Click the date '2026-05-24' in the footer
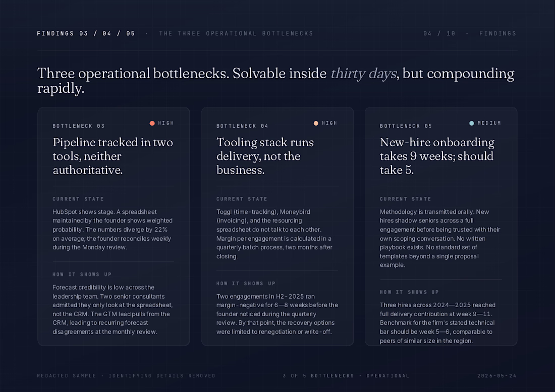Screen dimensions: 555x392 pos(497,376)
